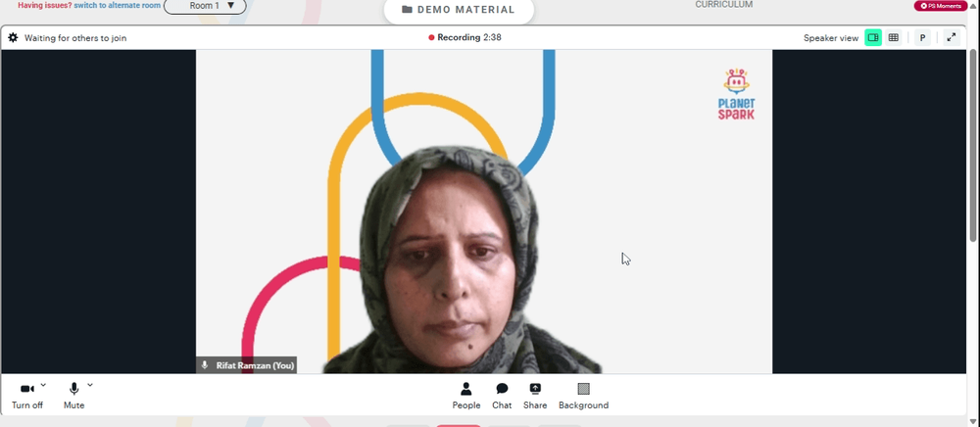Share your screen
The width and height of the screenshot is (980, 427).
(535, 396)
